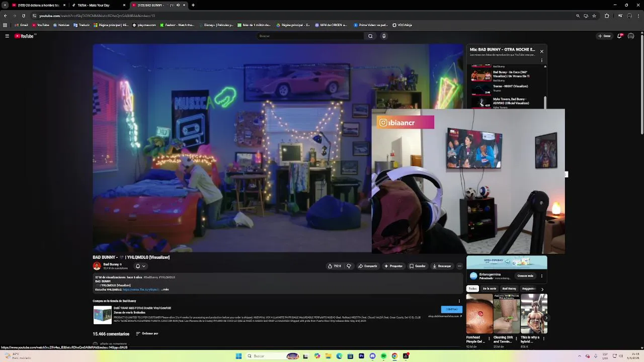Image resolution: width=644 pixels, height=362 pixels.
Task: Close the Mix playlist panel
Action: (541, 51)
